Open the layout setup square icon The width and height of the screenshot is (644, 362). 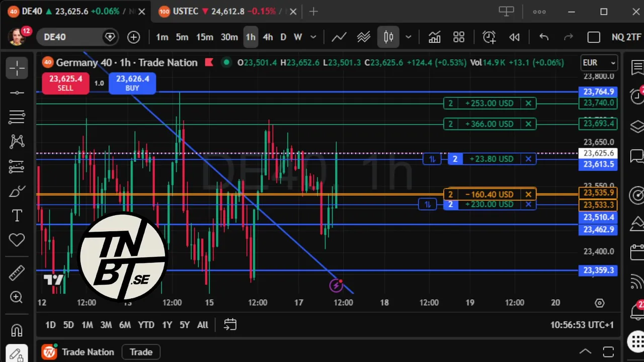click(594, 37)
